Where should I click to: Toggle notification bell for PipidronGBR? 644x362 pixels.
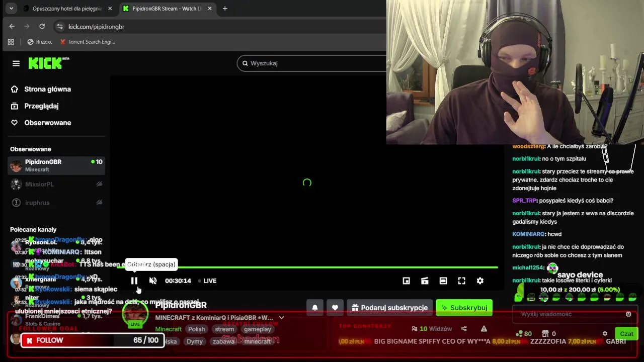[315, 308]
